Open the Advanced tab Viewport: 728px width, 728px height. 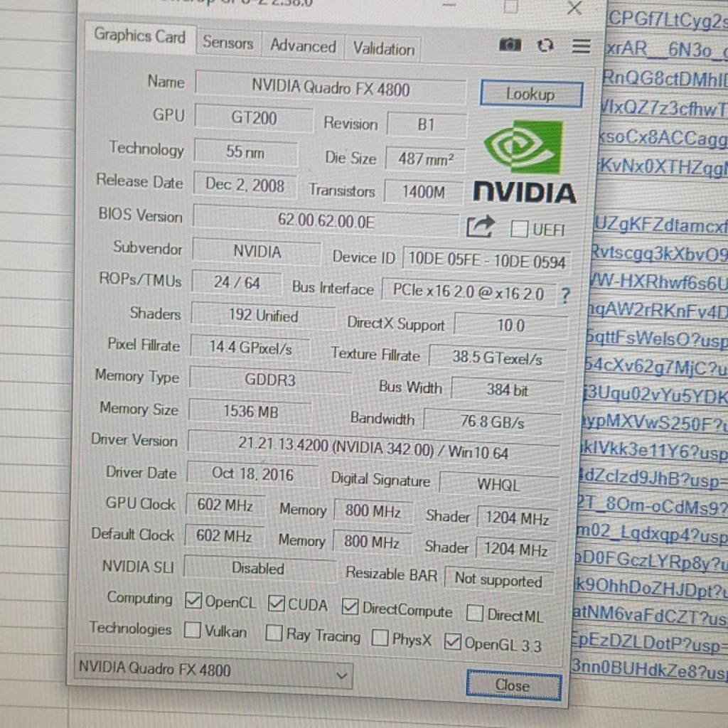303,46
